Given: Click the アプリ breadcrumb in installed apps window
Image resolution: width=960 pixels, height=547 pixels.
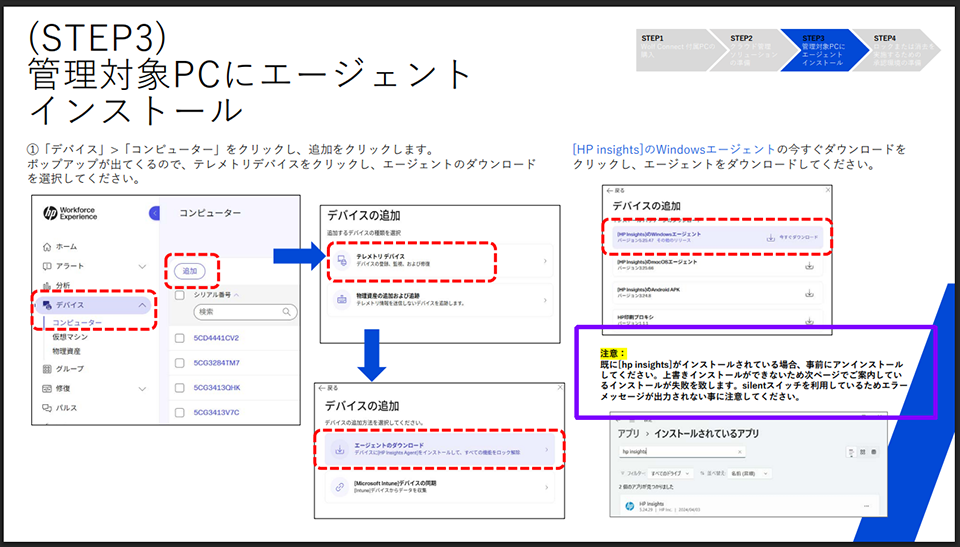Looking at the screenshot, I should [x=628, y=434].
